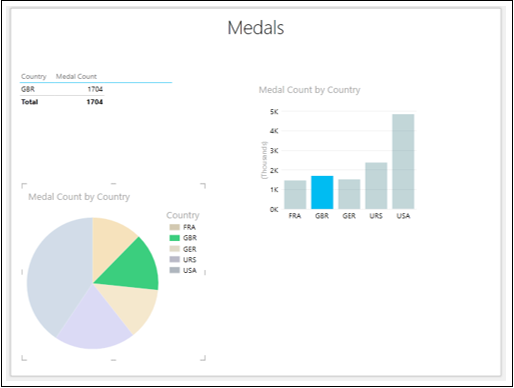Select the highlighted GBR bar in bar chart
Image resolution: width=514 pixels, height=388 pixels.
click(x=322, y=192)
